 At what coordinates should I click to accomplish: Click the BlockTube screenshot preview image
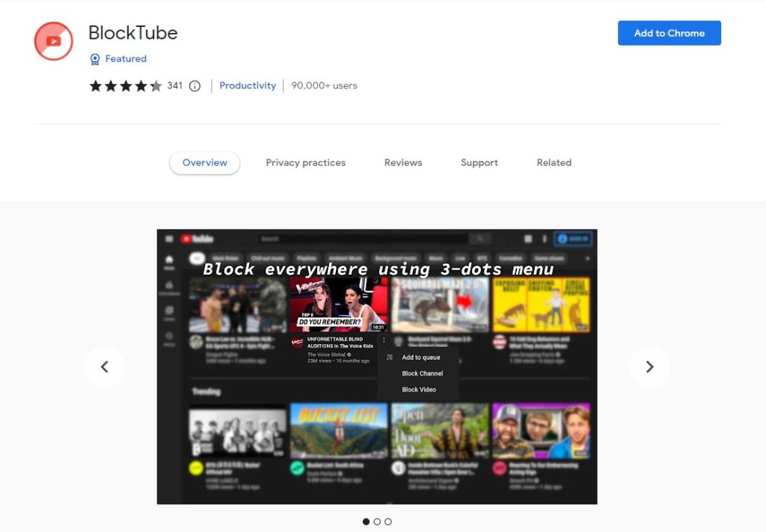[377, 367]
